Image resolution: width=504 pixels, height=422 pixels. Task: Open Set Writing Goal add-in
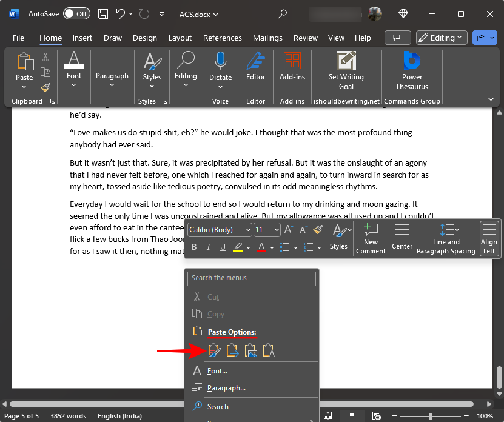(x=346, y=70)
